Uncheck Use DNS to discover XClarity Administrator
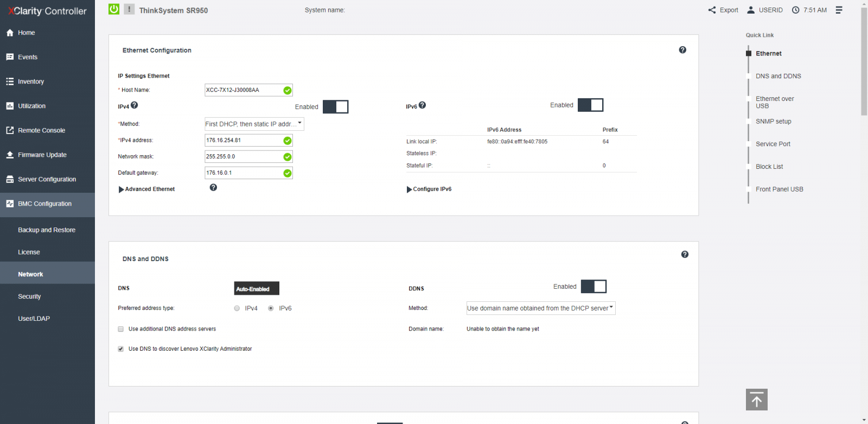868x424 pixels. point(121,349)
